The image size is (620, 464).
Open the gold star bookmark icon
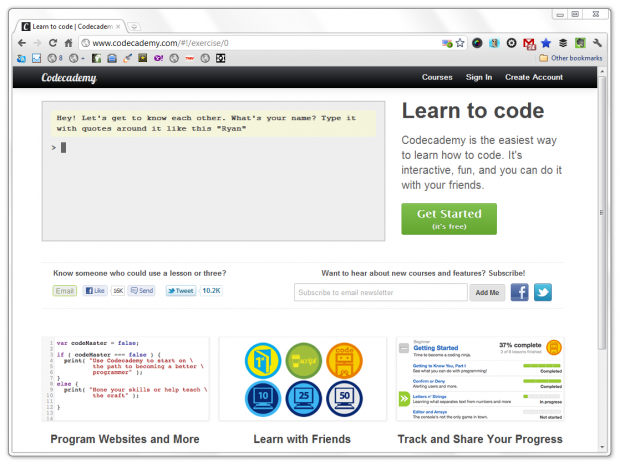[143, 58]
